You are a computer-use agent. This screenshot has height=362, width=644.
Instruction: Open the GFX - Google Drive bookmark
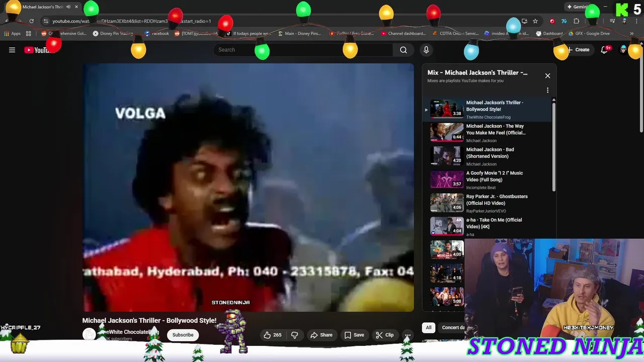[x=589, y=34]
